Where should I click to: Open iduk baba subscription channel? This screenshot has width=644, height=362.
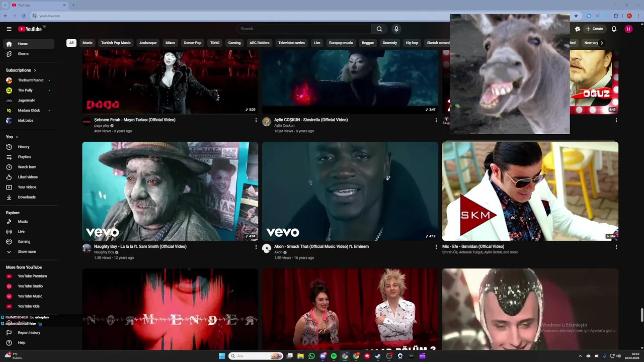(29, 121)
